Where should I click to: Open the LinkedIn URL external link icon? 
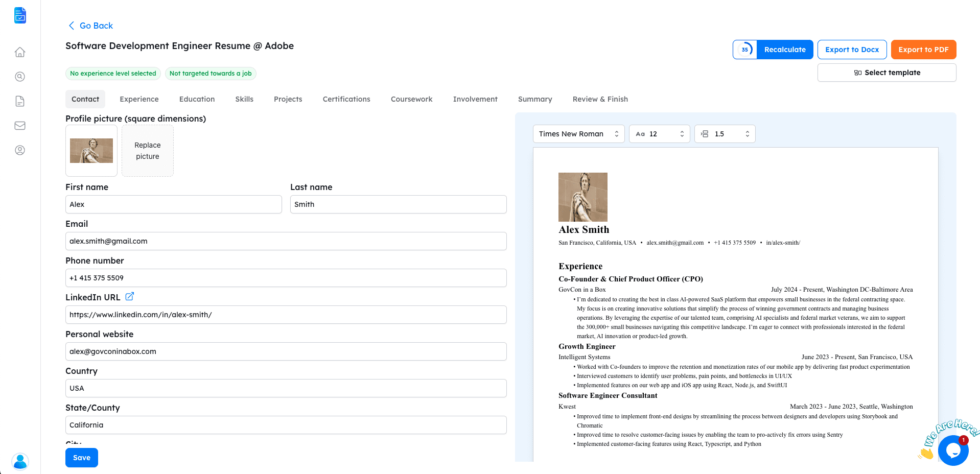click(130, 297)
